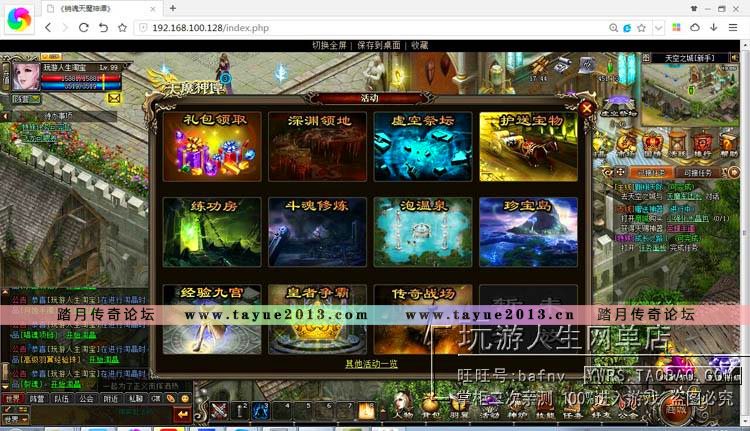Viewport: 750px width, 431px height.
Task: Use the crossed swords skill slot
Action: (219, 410)
